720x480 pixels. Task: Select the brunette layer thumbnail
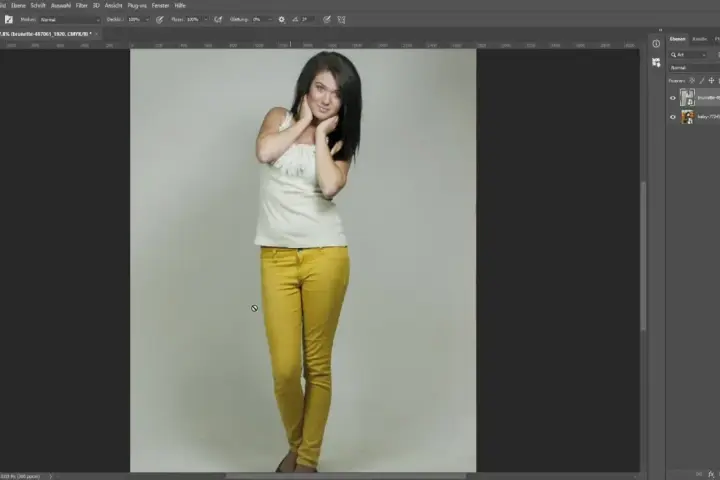[687, 98]
